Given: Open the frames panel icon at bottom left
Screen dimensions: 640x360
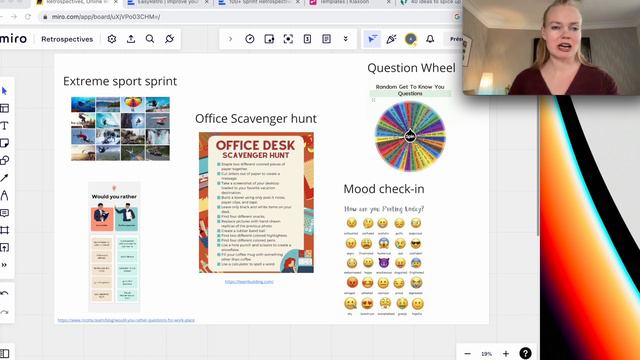Looking at the screenshot, I should tap(4, 353).
